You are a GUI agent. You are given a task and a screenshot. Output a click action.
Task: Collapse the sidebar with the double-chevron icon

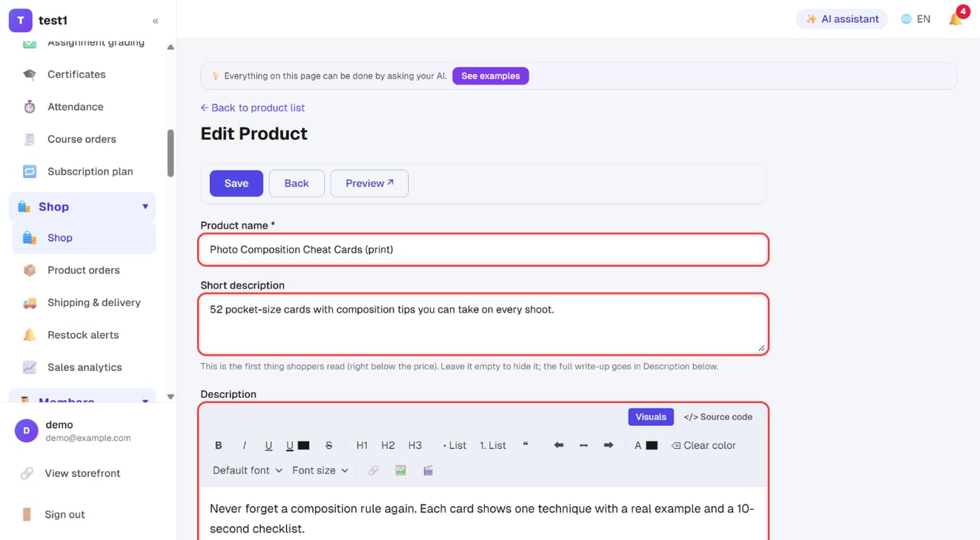tap(155, 21)
